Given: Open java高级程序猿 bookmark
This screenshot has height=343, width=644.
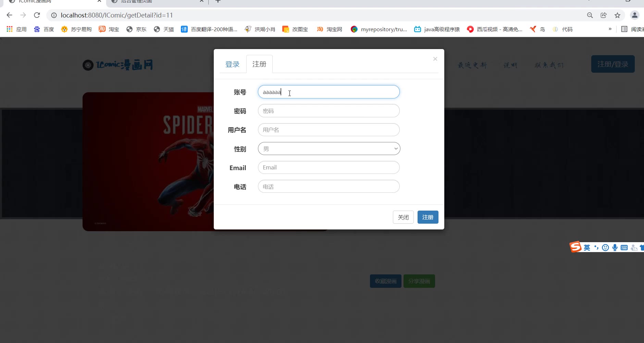Looking at the screenshot, I should point(437,29).
